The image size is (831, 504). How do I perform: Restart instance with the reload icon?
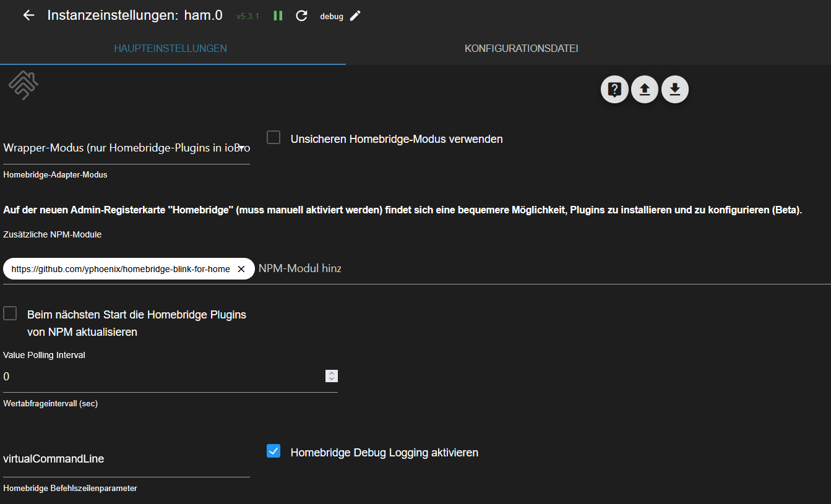[x=301, y=16]
